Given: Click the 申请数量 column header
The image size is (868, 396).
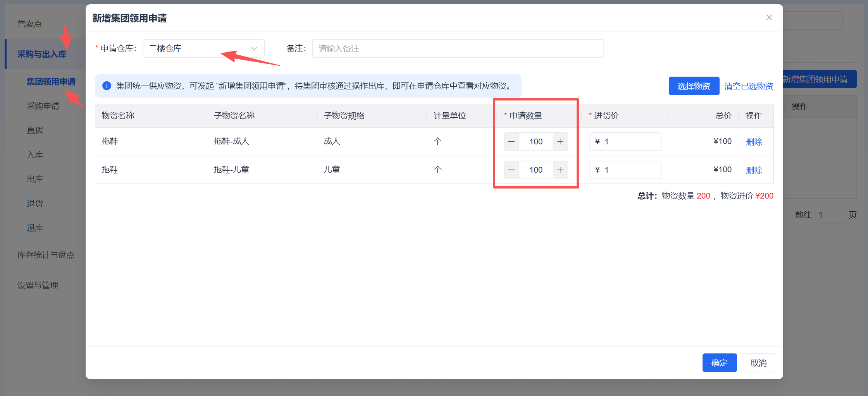Looking at the screenshot, I should (526, 116).
